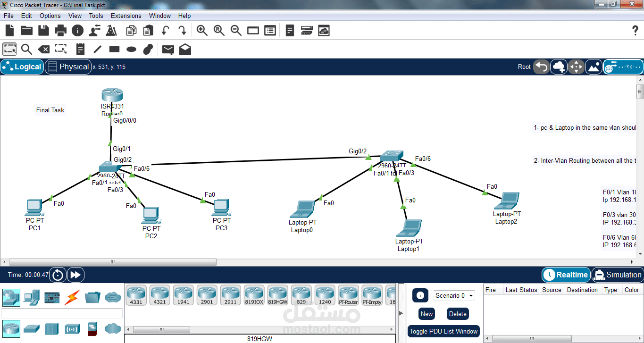Open the File menu
The width and height of the screenshot is (644, 343).
tap(8, 16)
